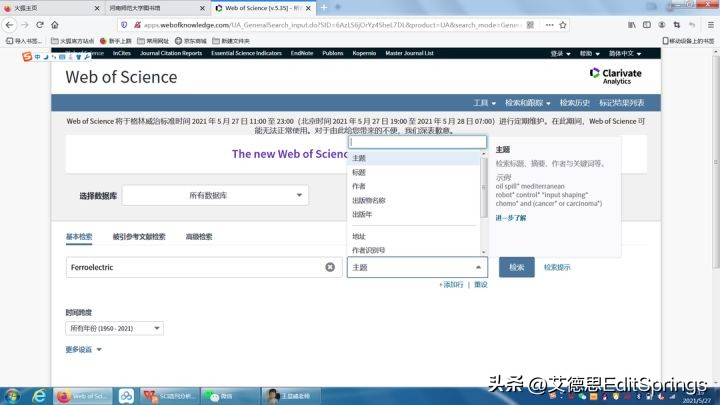Open the 时间跨度 所有年份 dropdown
The image size is (720, 405).
[x=114, y=328]
